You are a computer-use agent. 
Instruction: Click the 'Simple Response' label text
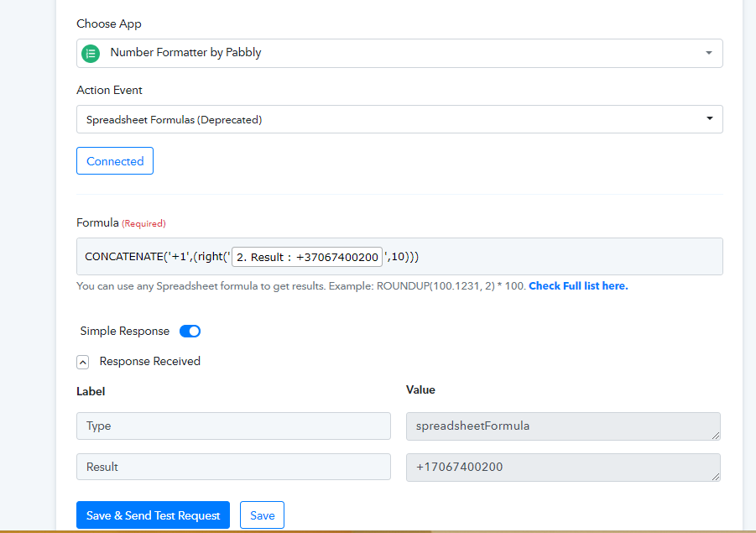(x=125, y=332)
